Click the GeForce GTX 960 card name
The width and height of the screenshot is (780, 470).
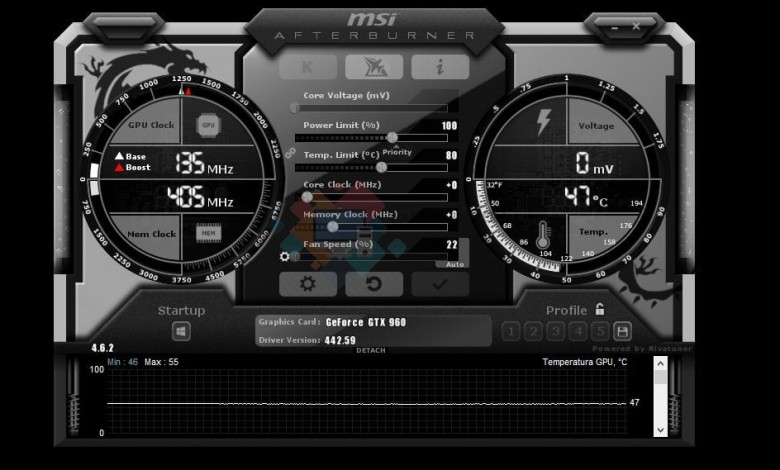coord(366,322)
